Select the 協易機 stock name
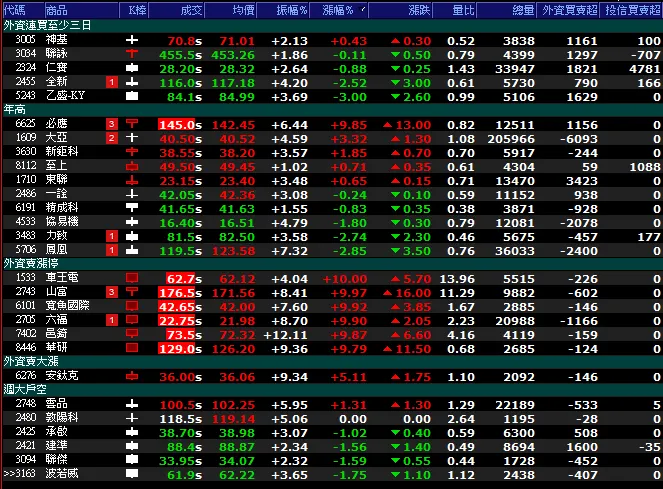663x489 pixels. pos(62,222)
